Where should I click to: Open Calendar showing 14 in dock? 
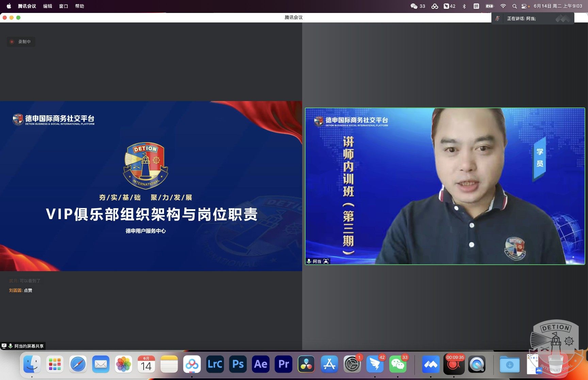[146, 364]
